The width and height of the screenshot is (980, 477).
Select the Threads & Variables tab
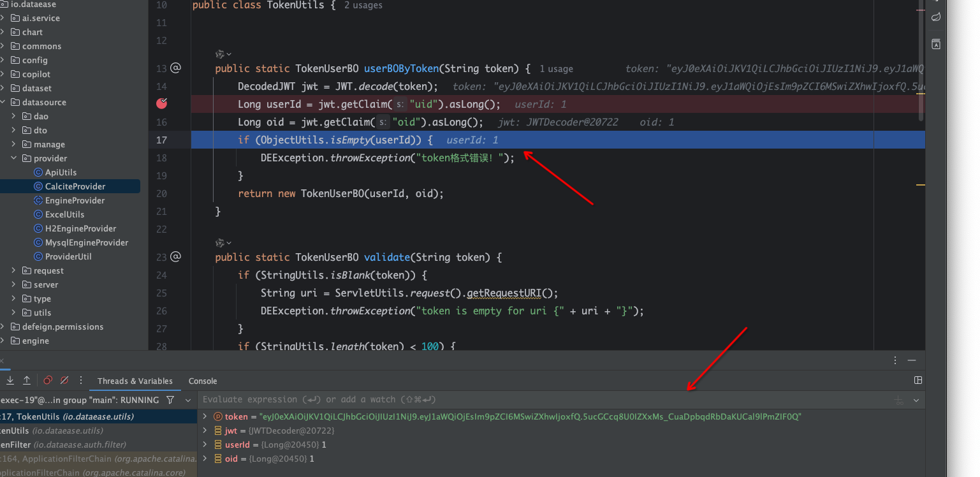point(135,381)
